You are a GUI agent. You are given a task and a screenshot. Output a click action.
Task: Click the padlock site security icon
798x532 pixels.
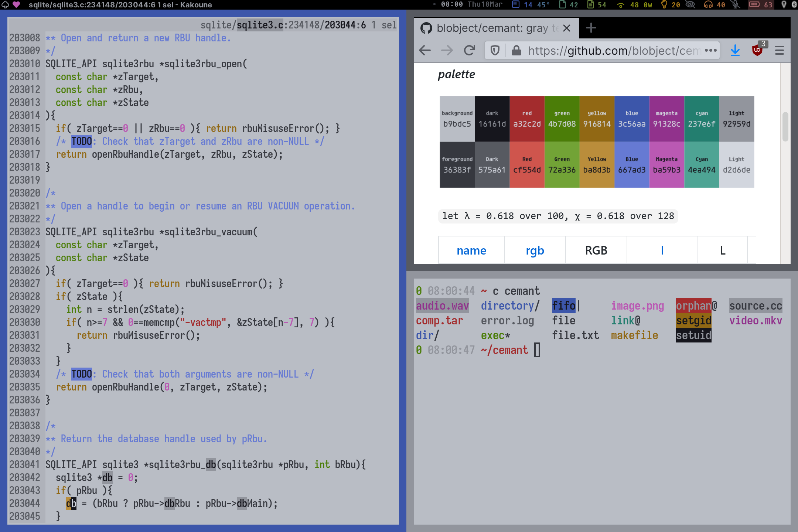(516, 50)
